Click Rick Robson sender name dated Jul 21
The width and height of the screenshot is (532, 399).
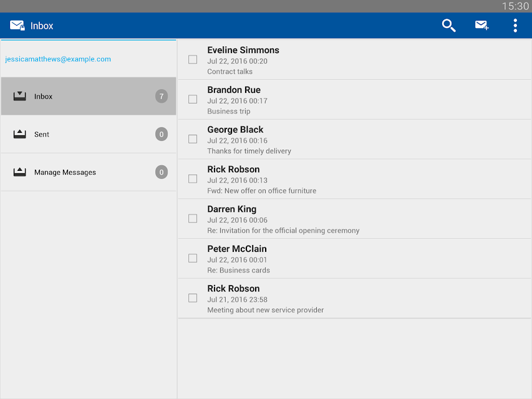point(233,289)
